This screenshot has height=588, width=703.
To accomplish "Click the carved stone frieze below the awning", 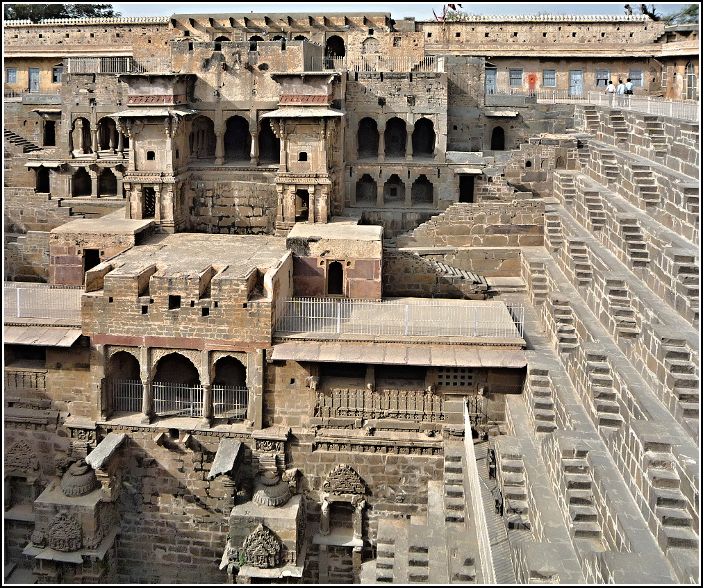I will [x=379, y=405].
